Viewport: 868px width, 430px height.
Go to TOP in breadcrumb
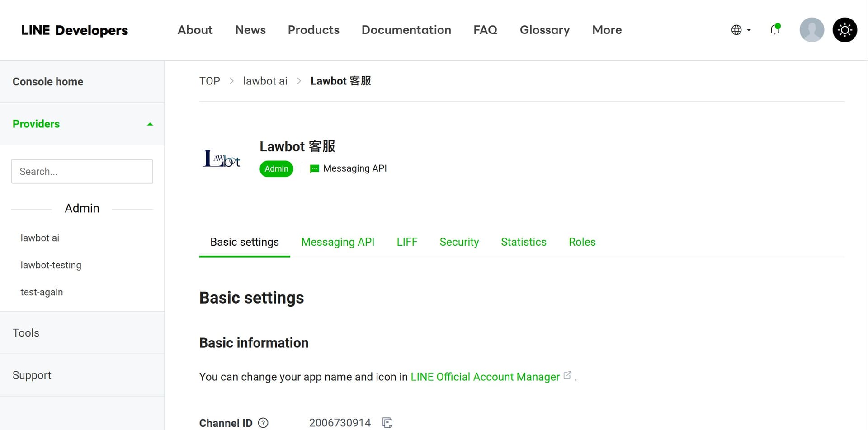pos(210,81)
